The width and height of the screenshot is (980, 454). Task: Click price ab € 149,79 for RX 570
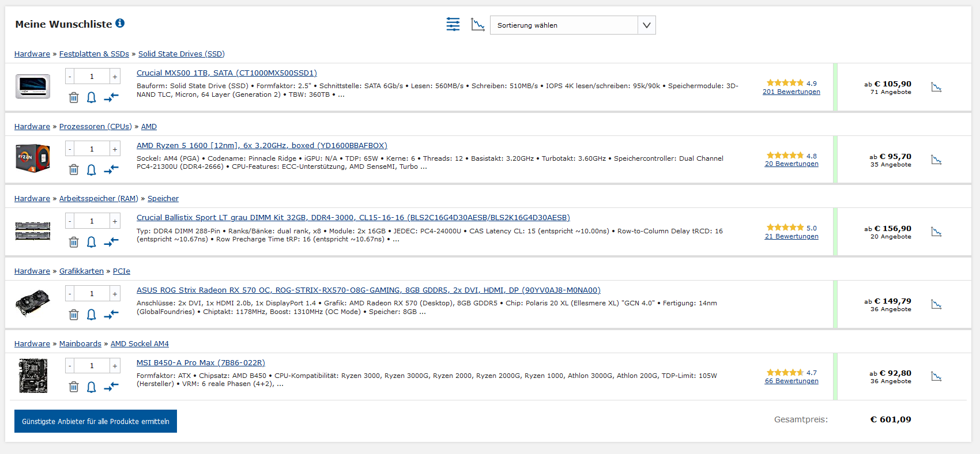[888, 301]
